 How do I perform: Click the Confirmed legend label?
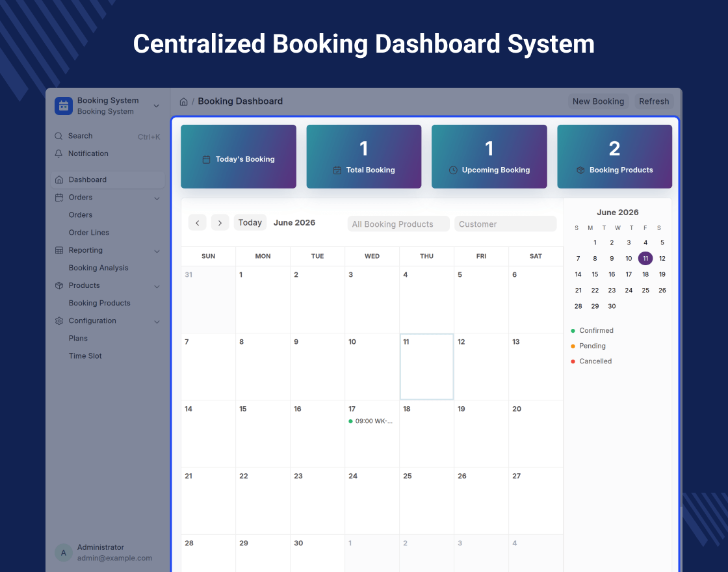[596, 331]
